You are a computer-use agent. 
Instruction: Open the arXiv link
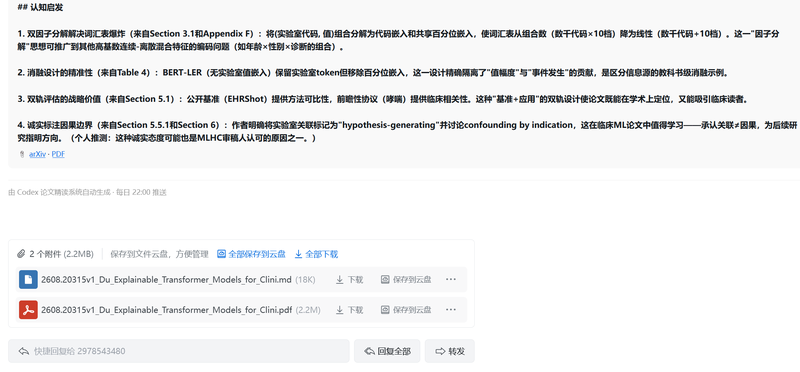click(x=37, y=154)
